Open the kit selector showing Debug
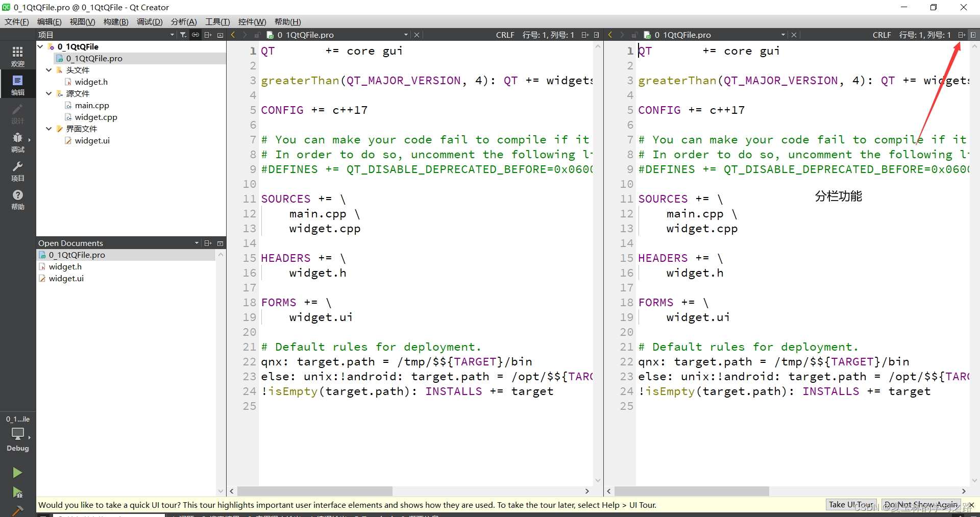Viewport: 980px width, 517px height. click(x=18, y=434)
